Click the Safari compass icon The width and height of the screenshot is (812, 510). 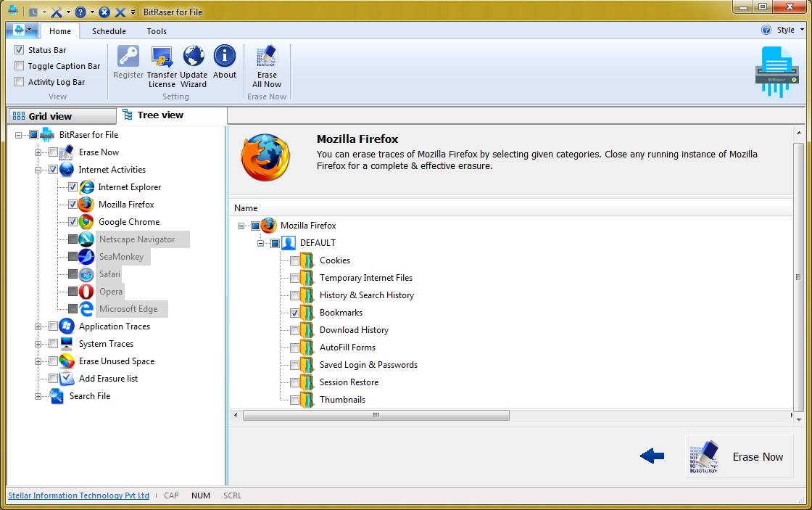click(x=86, y=274)
